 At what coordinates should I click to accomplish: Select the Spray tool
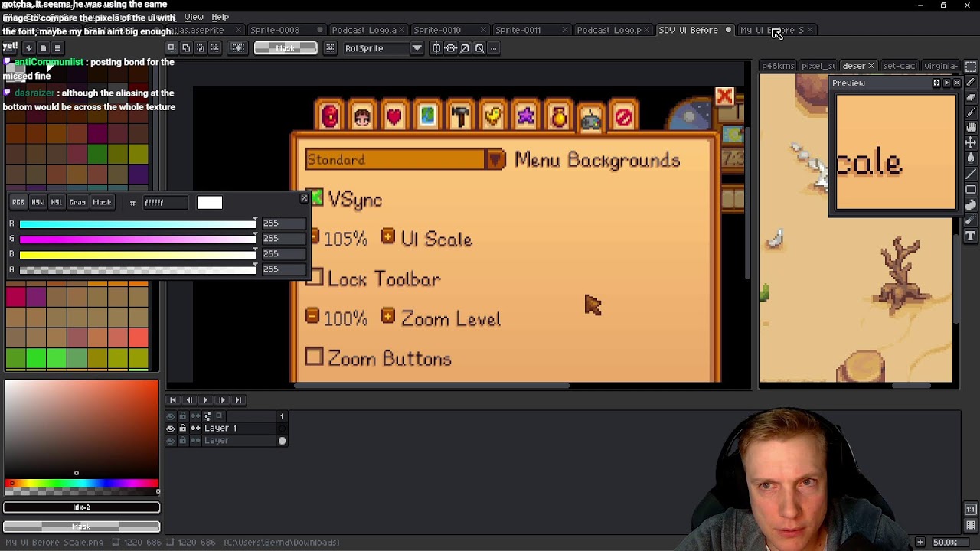click(x=971, y=220)
